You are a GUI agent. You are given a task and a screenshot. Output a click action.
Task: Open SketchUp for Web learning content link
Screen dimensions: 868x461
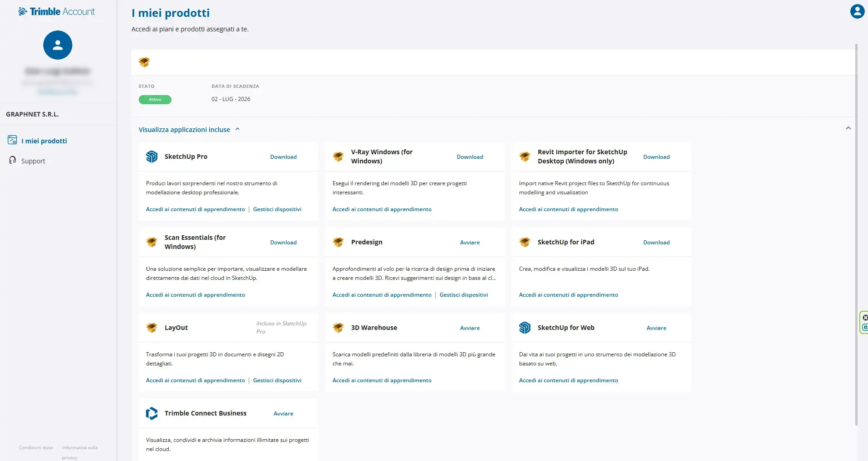(x=569, y=380)
